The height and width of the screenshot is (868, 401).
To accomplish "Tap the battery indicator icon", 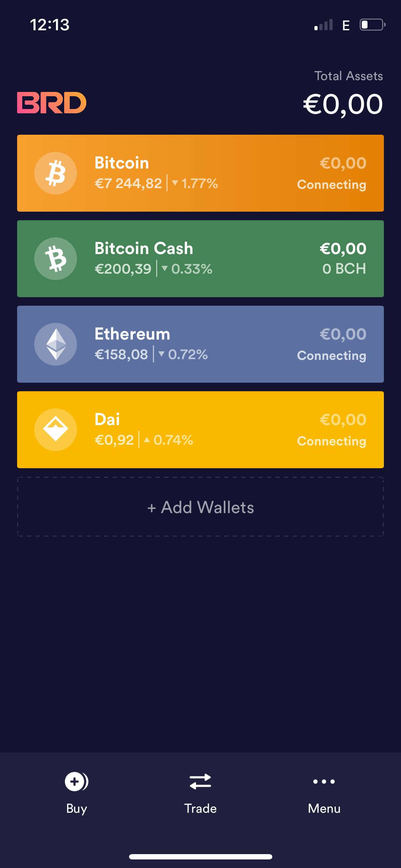I will tap(371, 24).
